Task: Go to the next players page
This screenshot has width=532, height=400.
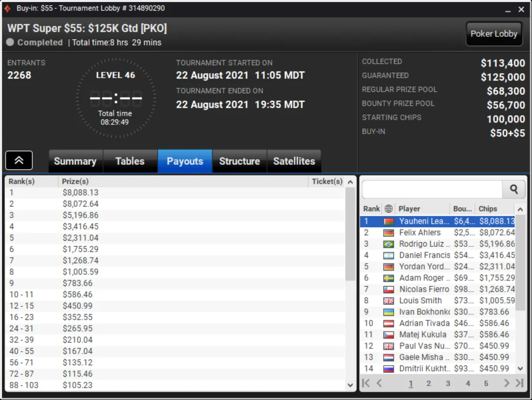Action: point(507,383)
